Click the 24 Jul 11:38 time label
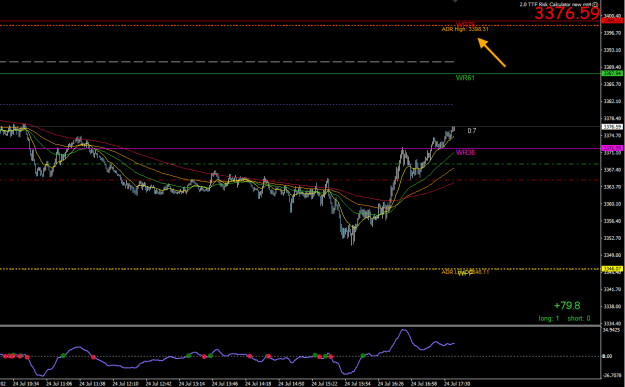The image size is (625, 387). [92, 384]
